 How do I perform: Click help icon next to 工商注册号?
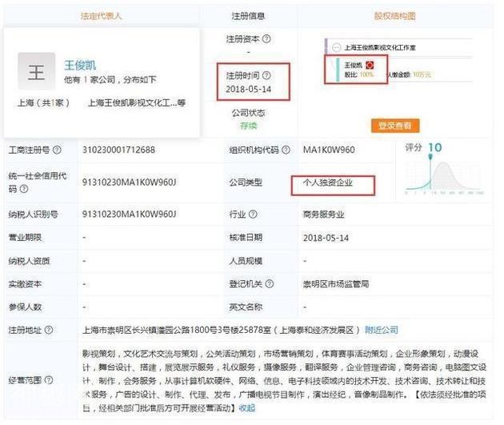(57, 150)
